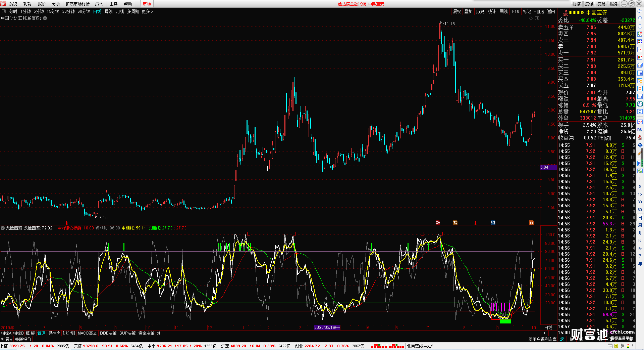Click the 复权 button
644x350 pixels.
(x=457, y=11)
